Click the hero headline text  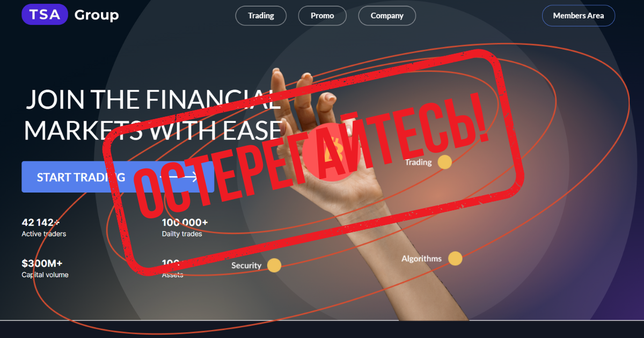(153, 115)
